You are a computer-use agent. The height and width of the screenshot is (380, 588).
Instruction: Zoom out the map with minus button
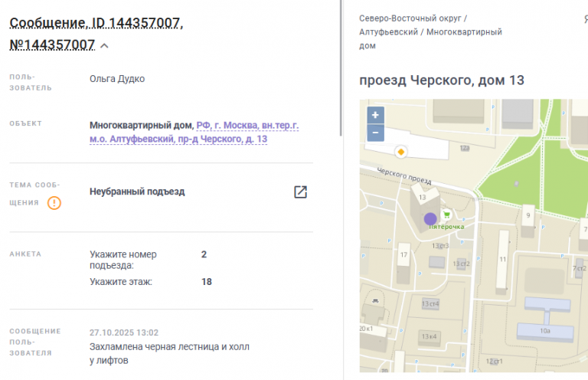375,133
